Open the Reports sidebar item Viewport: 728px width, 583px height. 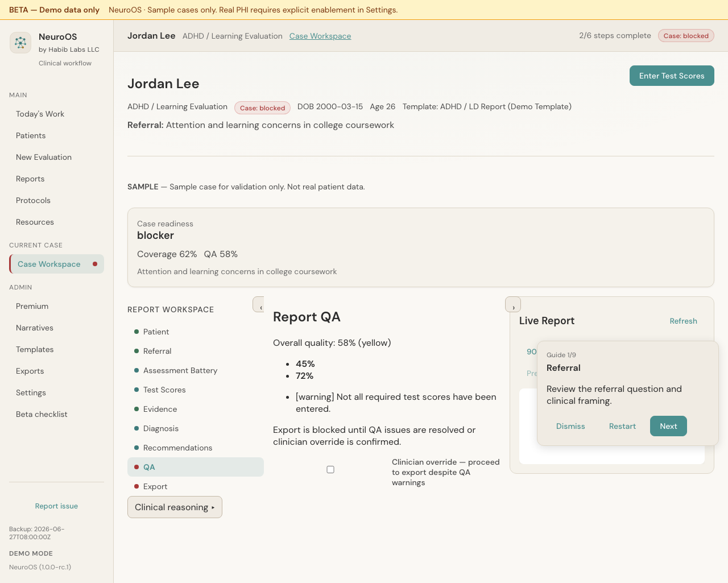[x=56, y=179]
